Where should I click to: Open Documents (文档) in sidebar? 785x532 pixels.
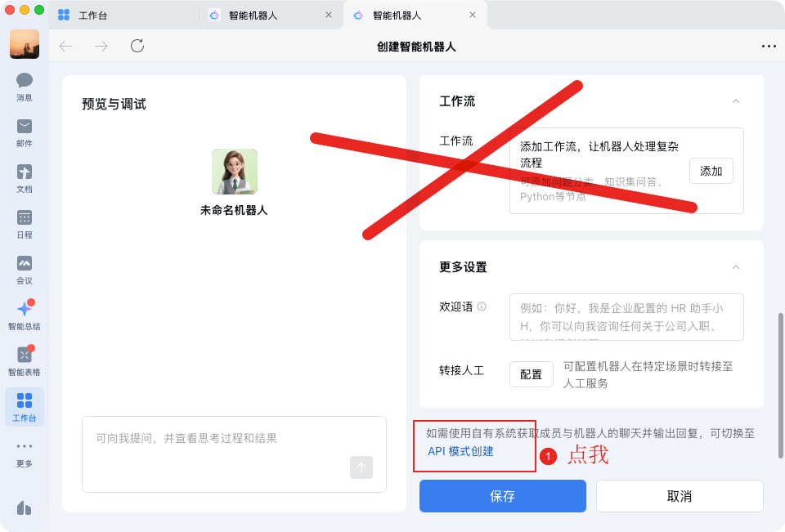tap(25, 177)
